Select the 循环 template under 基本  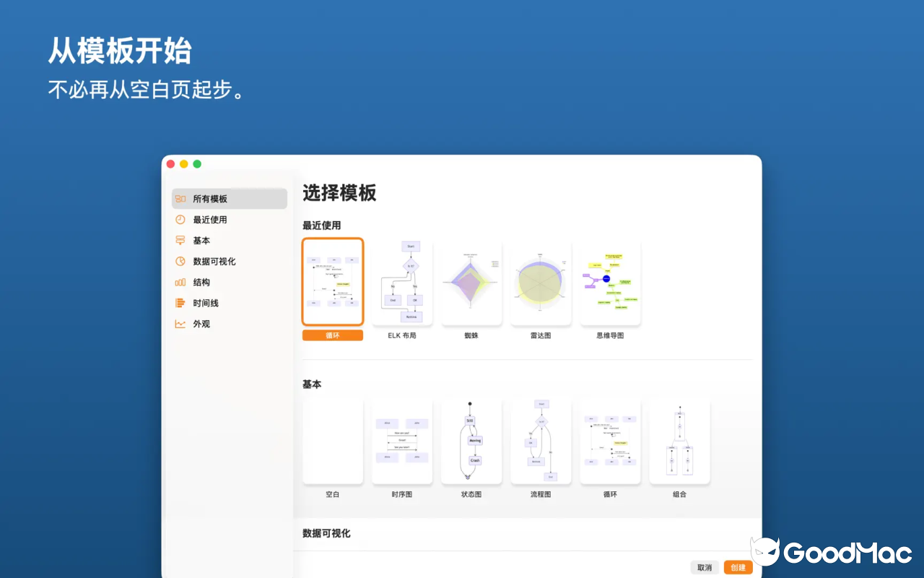pyautogui.click(x=610, y=441)
